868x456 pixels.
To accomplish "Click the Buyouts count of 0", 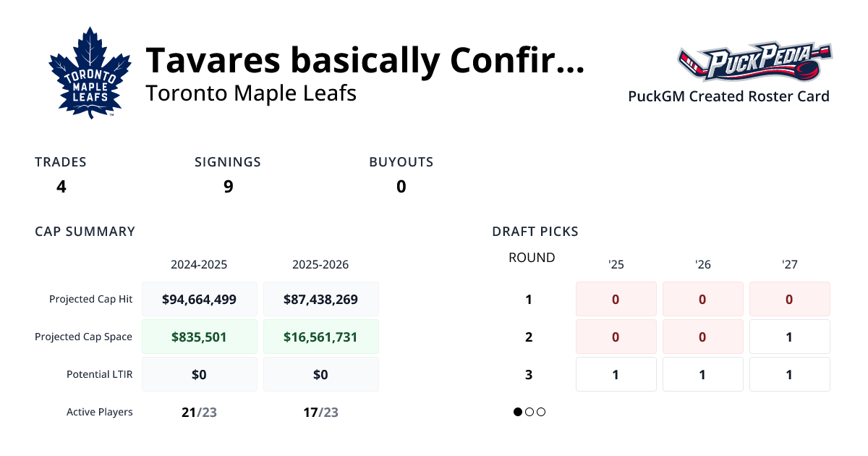I will [401, 186].
